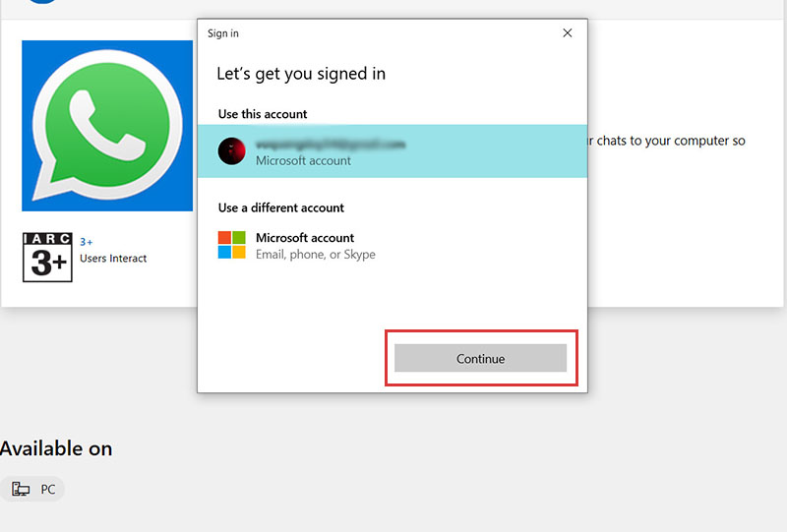Click 'Use this account' label
787x532 pixels.
coord(263,114)
